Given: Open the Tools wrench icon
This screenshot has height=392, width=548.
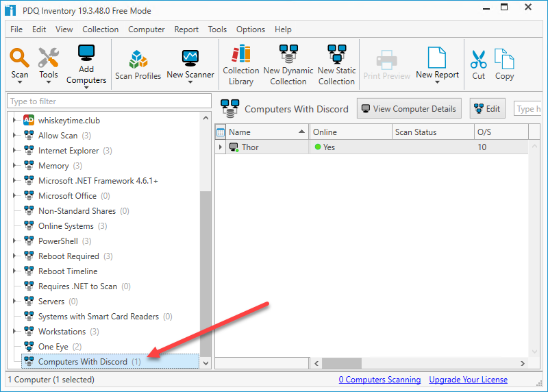Looking at the screenshot, I should point(49,58).
